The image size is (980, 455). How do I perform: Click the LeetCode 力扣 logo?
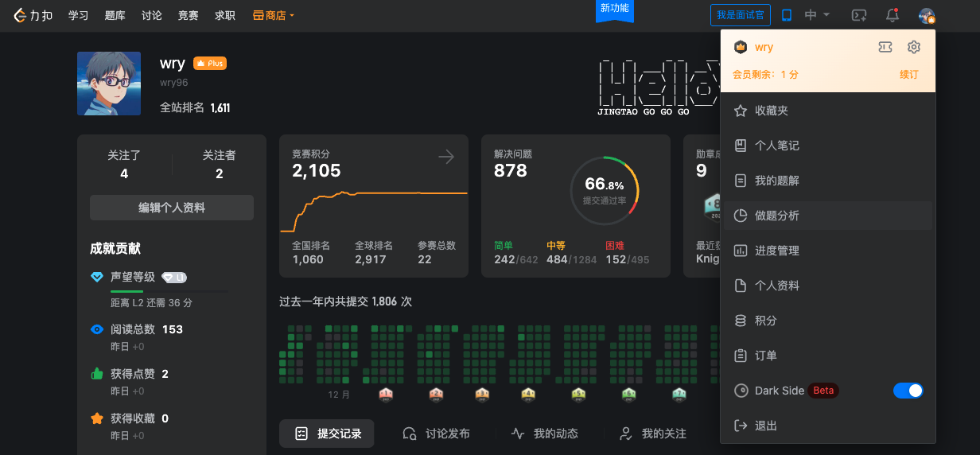[32, 15]
